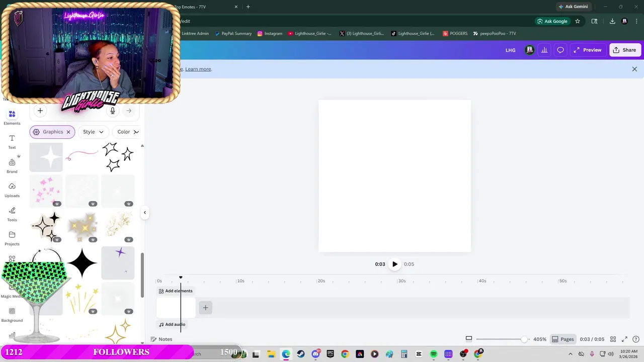Open a new browser tab
644x362 pixels.
point(248,7)
